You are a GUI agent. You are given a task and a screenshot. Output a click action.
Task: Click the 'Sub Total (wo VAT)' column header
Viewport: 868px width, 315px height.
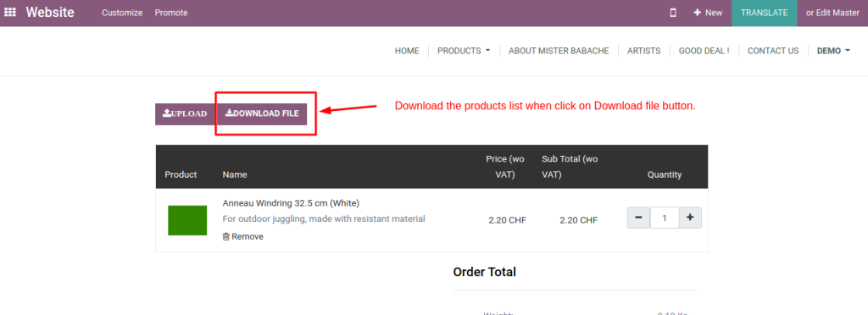point(570,166)
